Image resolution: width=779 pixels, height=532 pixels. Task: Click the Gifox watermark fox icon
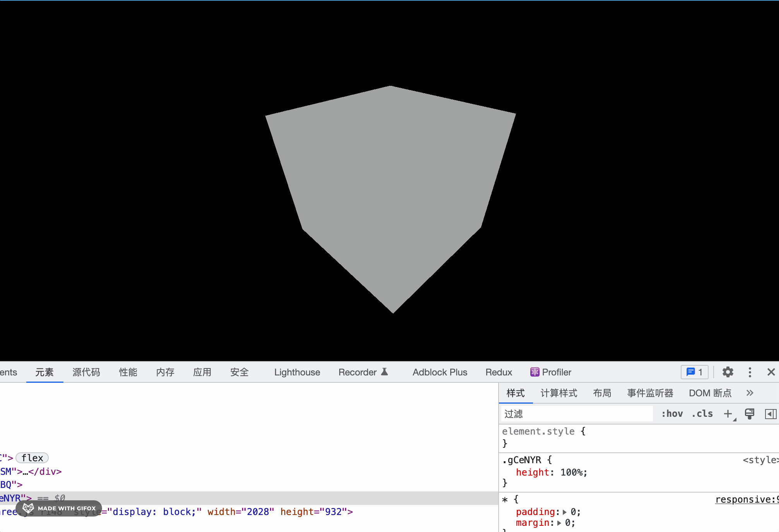click(27, 508)
